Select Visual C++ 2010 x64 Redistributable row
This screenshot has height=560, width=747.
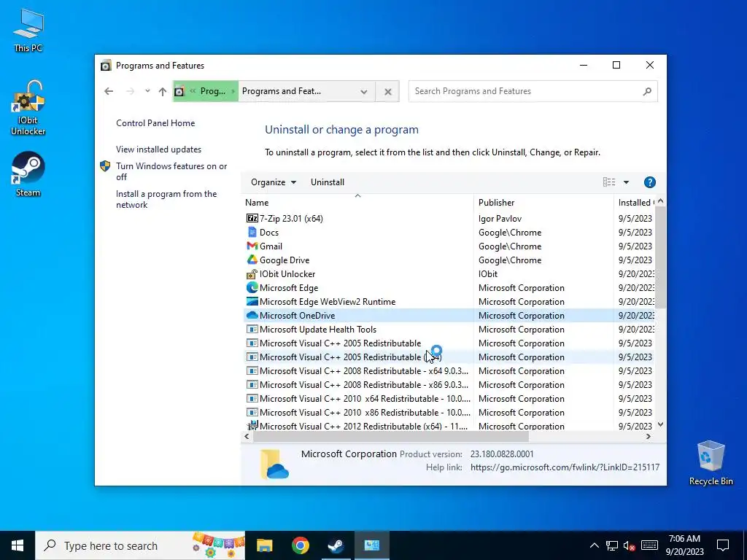click(x=448, y=398)
